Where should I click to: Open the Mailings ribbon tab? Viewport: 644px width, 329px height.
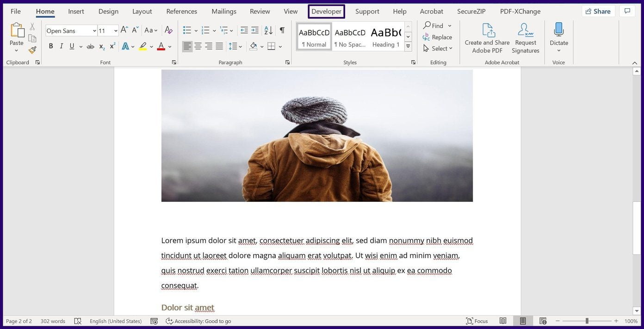[x=223, y=11]
